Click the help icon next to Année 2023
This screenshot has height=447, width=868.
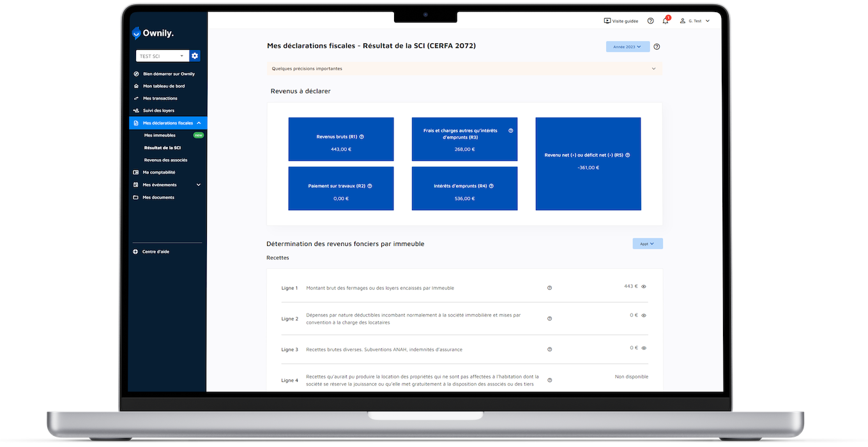656,46
